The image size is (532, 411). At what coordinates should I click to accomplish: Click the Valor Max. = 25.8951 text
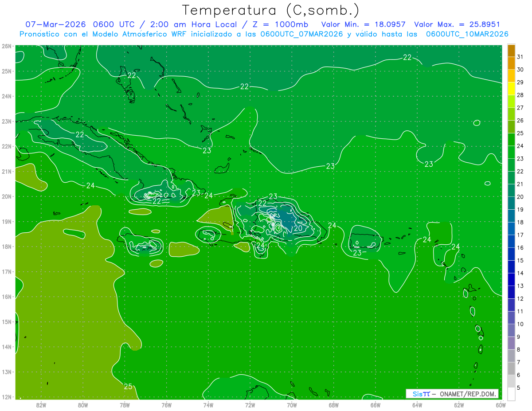[457, 24]
